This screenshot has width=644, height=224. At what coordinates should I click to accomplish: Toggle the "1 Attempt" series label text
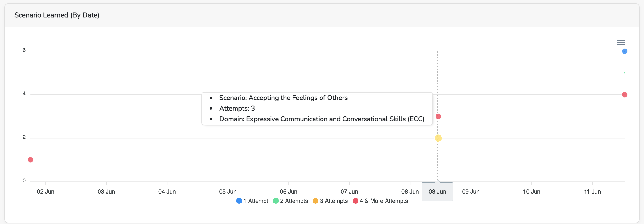[x=256, y=201]
